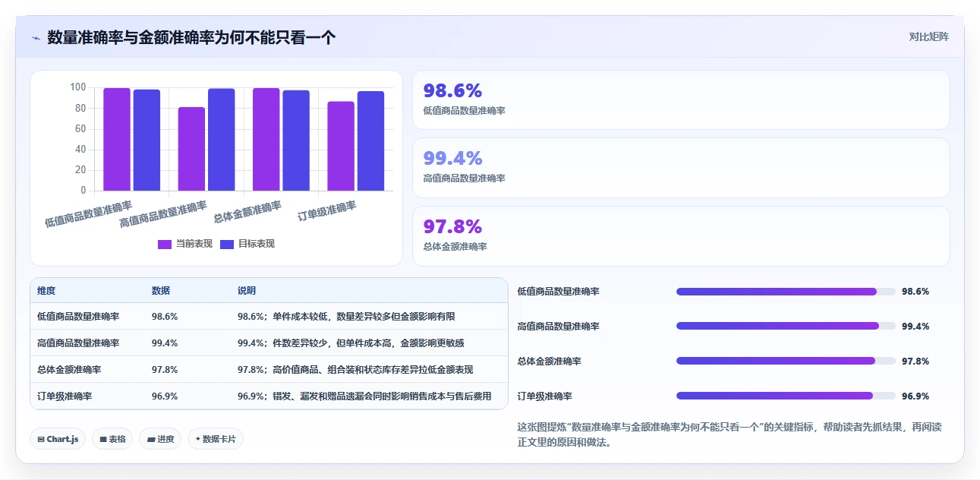Viewport: 980px width, 480px height.
Task: Click the purple 当前表现 legend swatch
Action: pyautogui.click(x=165, y=244)
